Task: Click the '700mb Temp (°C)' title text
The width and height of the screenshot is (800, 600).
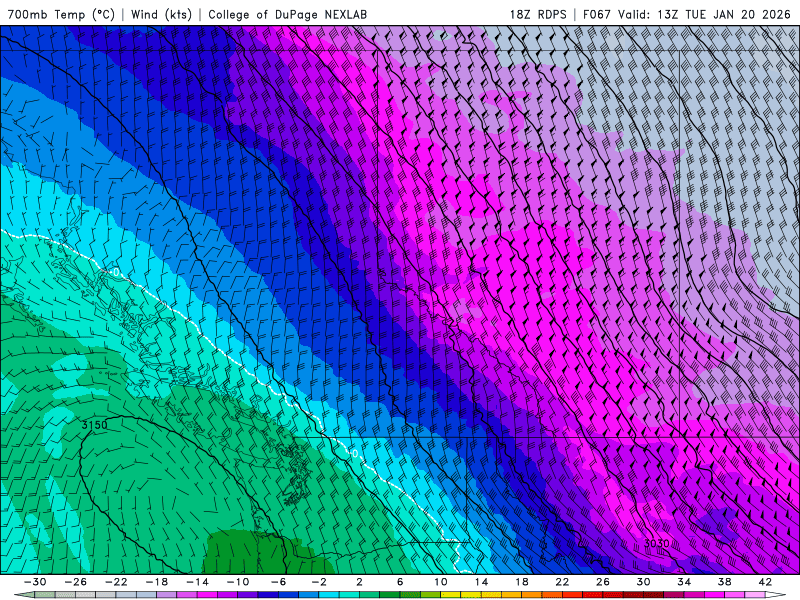Action: click(x=61, y=14)
